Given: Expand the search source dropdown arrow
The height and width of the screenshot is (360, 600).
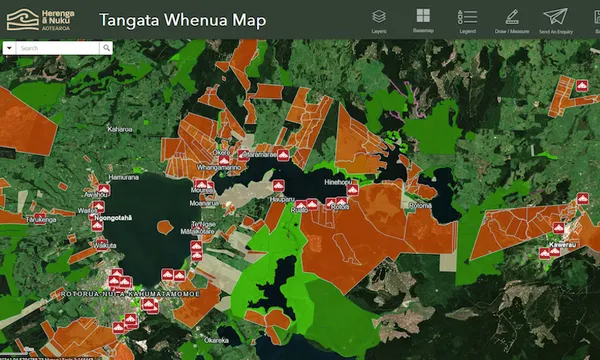Looking at the screenshot, I should (x=9, y=48).
